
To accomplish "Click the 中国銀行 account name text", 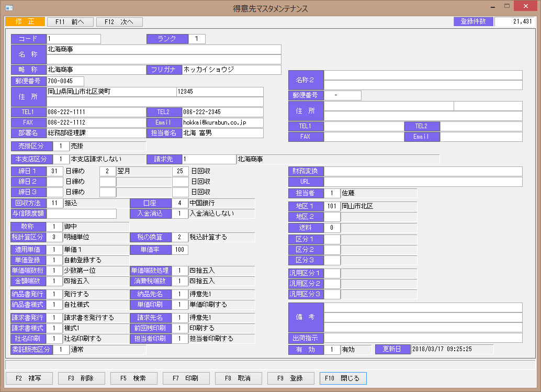I will (x=202, y=203).
